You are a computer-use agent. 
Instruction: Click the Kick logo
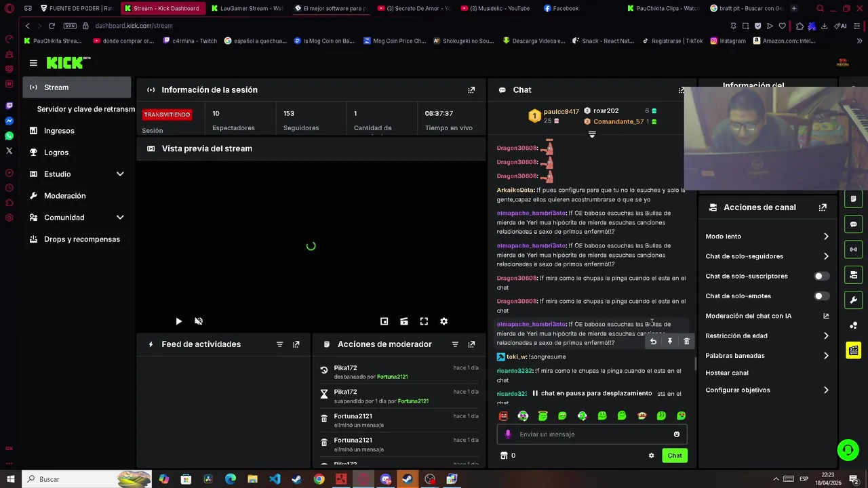coord(68,63)
